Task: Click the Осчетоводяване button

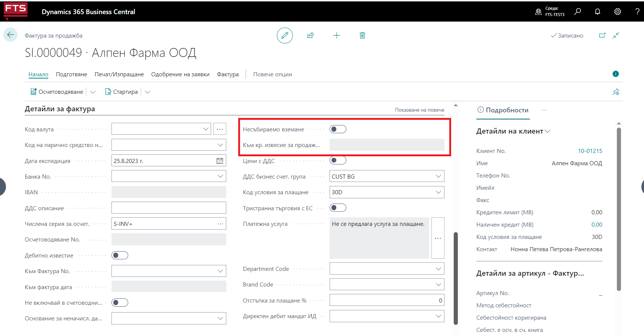Action: 57,92
